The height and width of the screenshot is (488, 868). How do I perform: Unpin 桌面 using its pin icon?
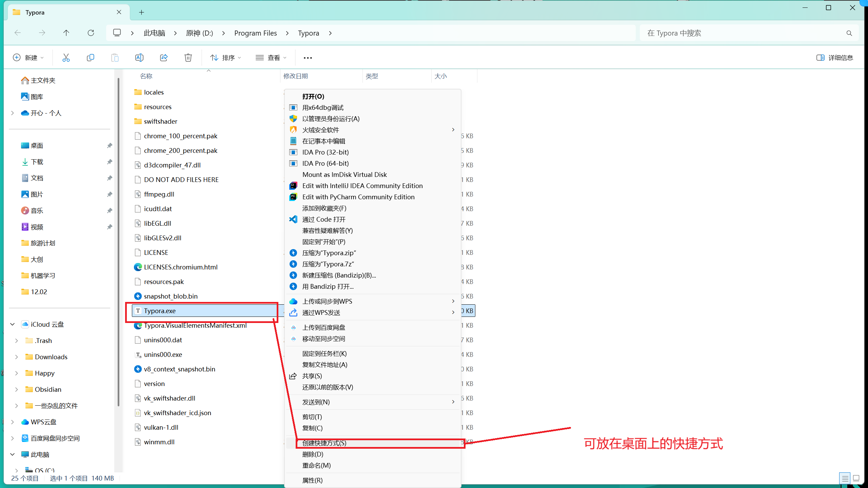click(110, 145)
